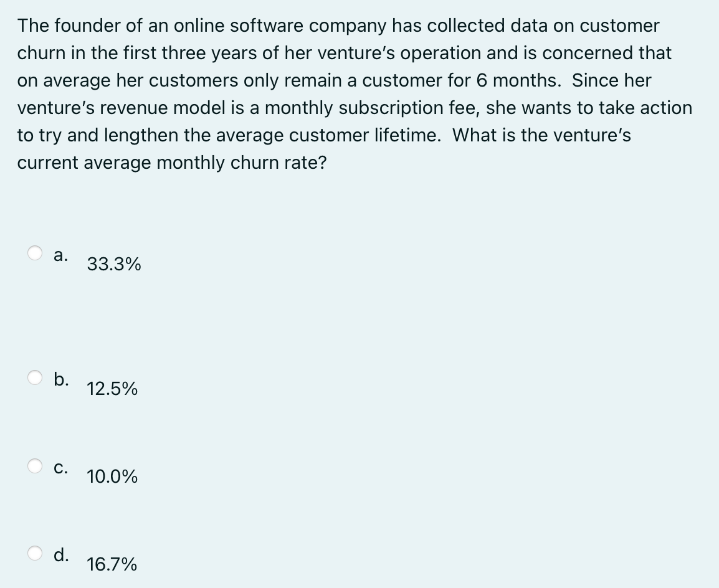The image size is (719, 588).
Task: Select the radio button for option d
Action: pyautogui.click(x=36, y=552)
